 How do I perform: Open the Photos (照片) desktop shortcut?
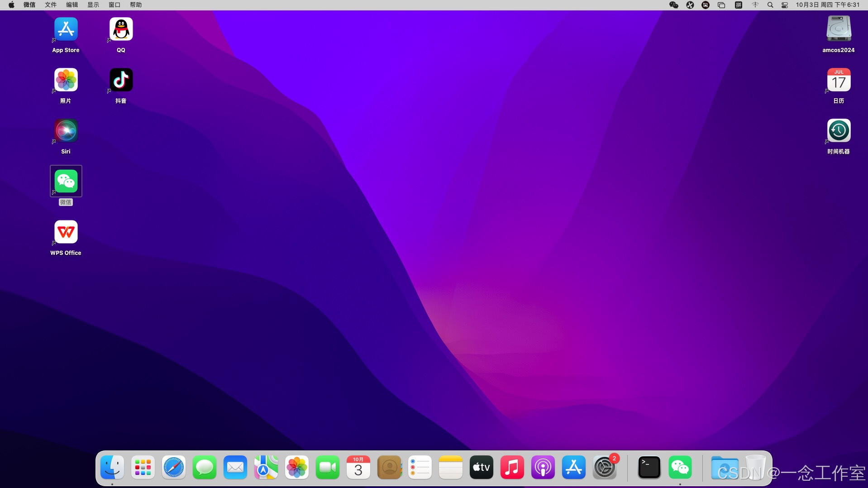[66, 80]
